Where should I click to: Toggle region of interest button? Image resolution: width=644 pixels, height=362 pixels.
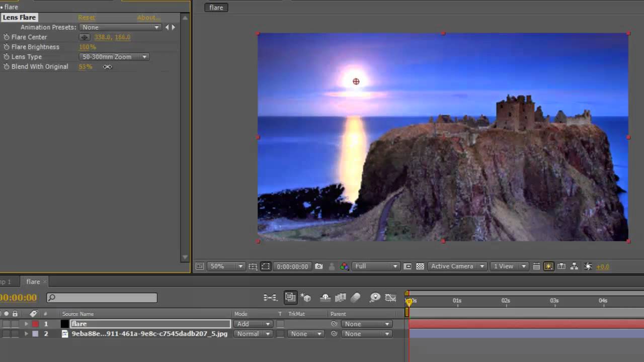pyautogui.click(x=408, y=266)
